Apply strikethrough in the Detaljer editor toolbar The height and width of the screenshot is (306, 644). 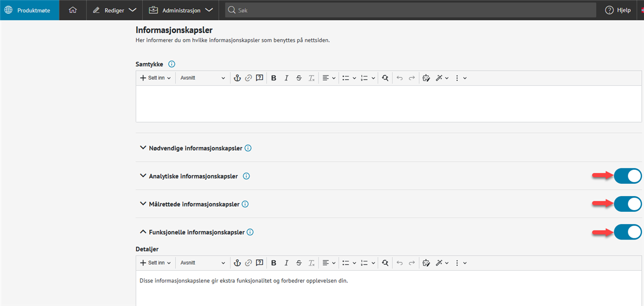tap(299, 263)
